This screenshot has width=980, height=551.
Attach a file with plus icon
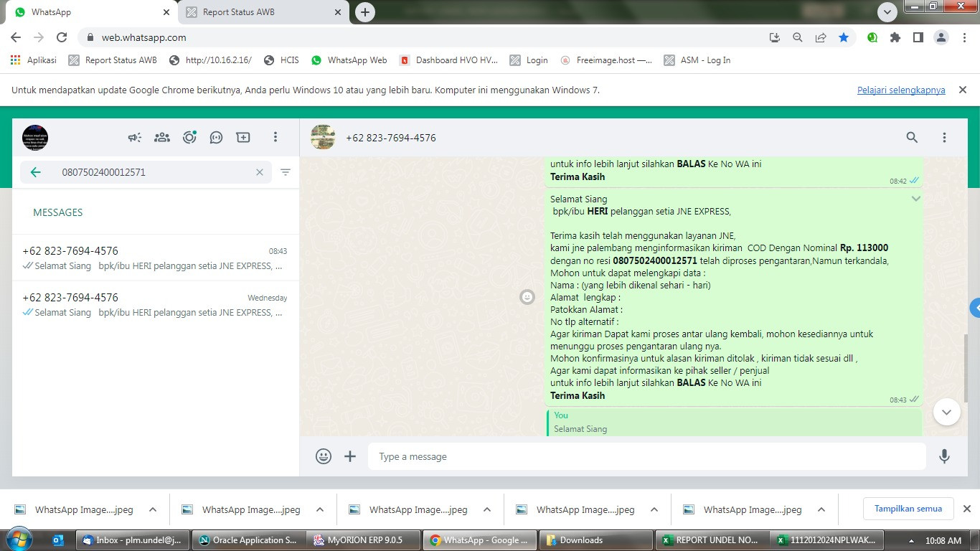click(350, 456)
